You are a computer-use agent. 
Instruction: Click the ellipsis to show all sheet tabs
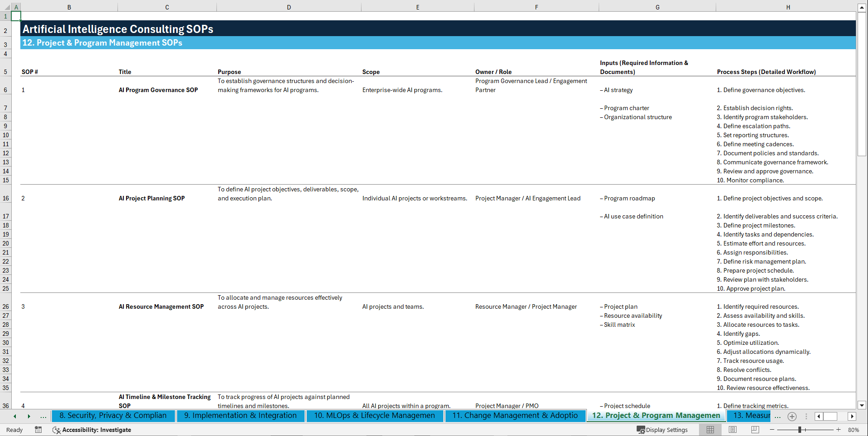[x=43, y=416]
